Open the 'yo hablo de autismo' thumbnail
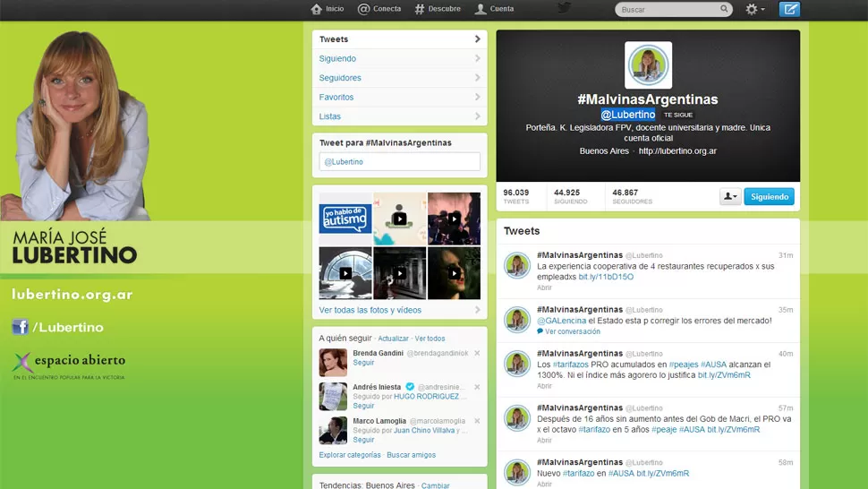Screen dimensions: 868x489 tap(345, 219)
